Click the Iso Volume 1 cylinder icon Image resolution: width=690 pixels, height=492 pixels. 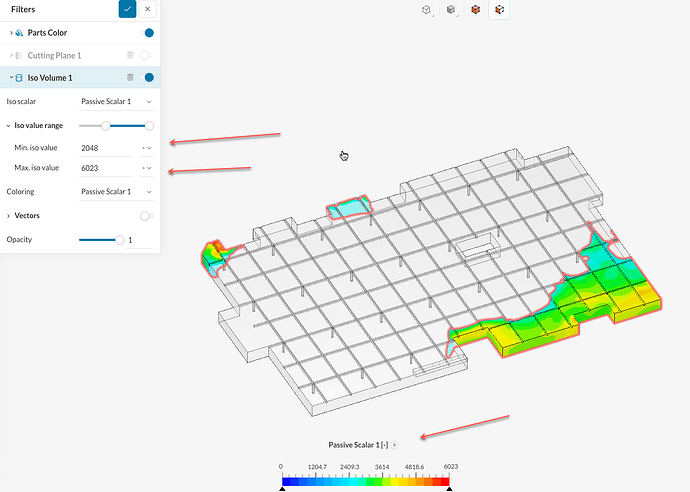19,78
